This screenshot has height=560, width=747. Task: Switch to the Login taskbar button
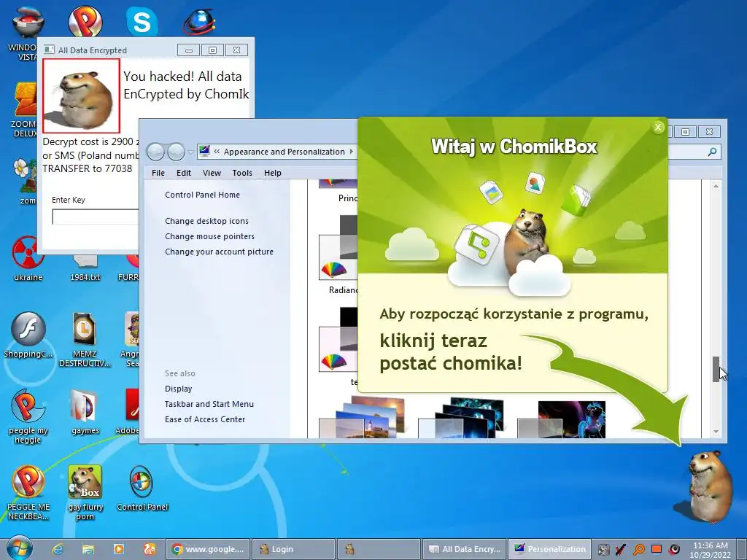(x=293, y=549)
